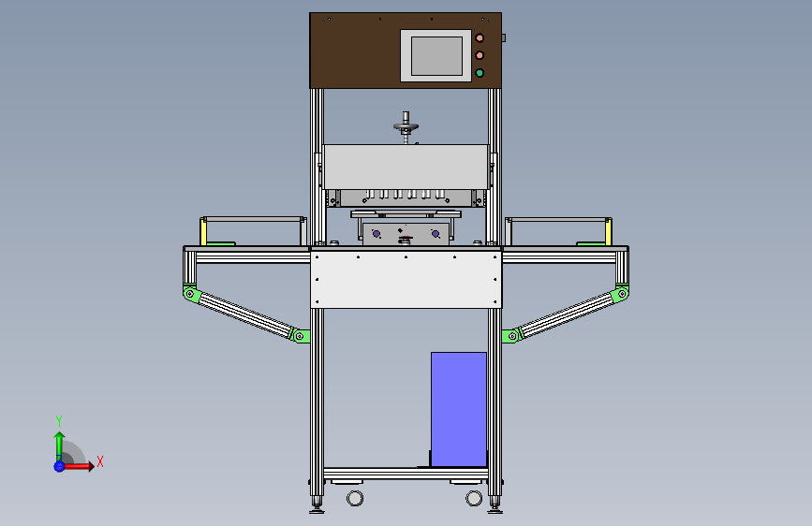Select the green bracket joining left brace to frame

[300, 336]
